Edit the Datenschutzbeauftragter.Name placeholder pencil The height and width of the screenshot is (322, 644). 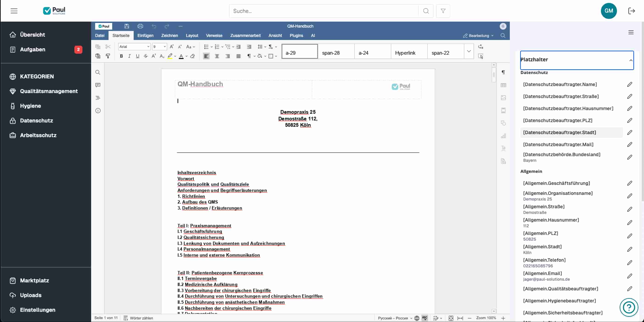coord(630,84)
